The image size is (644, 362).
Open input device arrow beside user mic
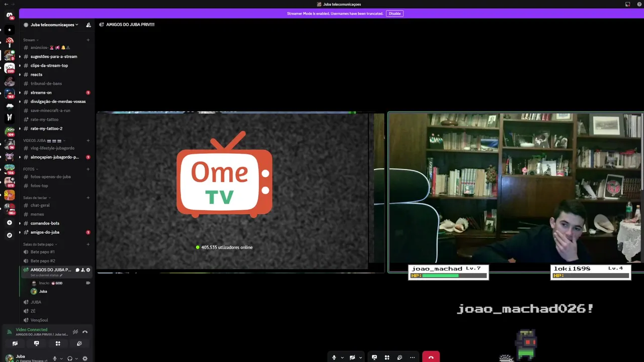tap(61, 358)
